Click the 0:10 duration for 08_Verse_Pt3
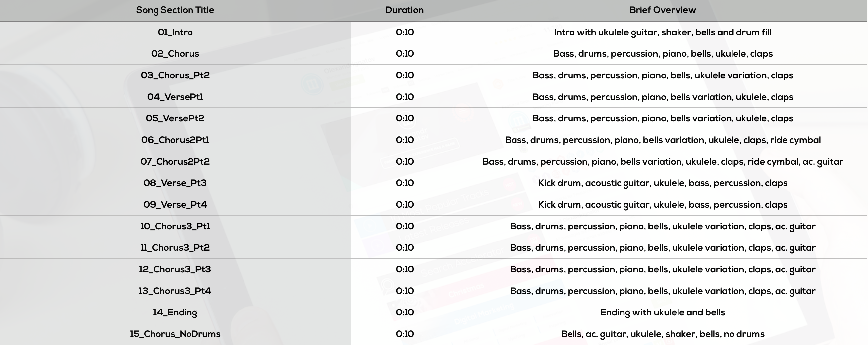 [x=405, y=183]
